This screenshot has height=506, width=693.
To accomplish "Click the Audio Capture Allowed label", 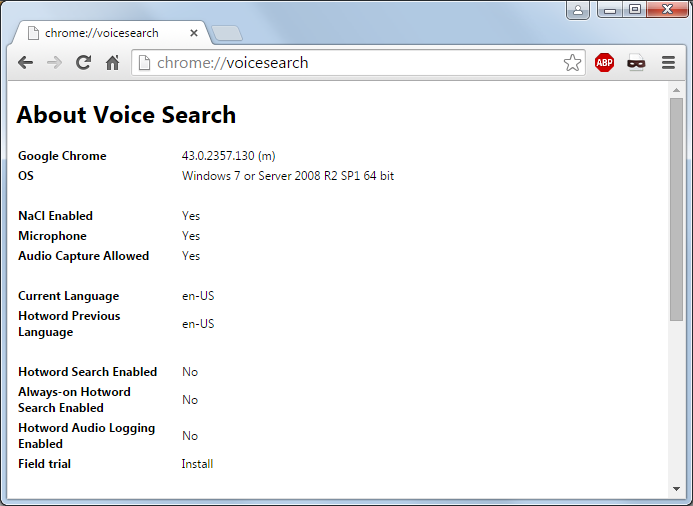I will 84,256.
